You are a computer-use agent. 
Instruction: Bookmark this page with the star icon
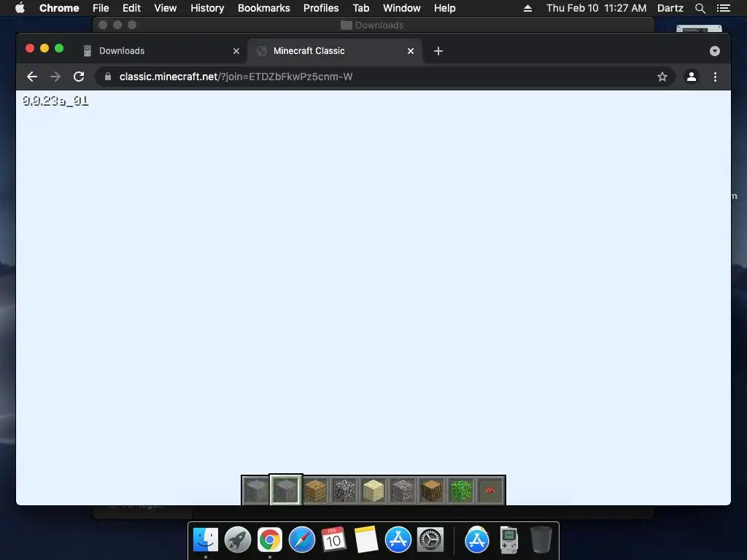(662, 77)
